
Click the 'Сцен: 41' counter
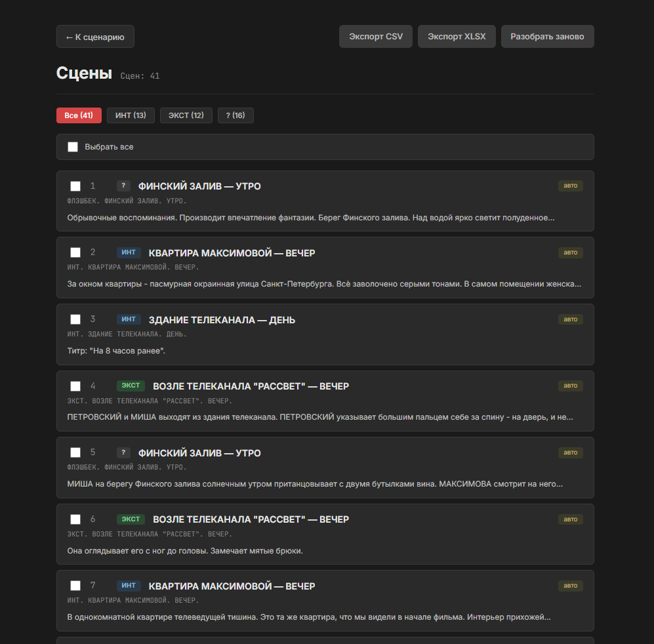[x=140, y=76]
